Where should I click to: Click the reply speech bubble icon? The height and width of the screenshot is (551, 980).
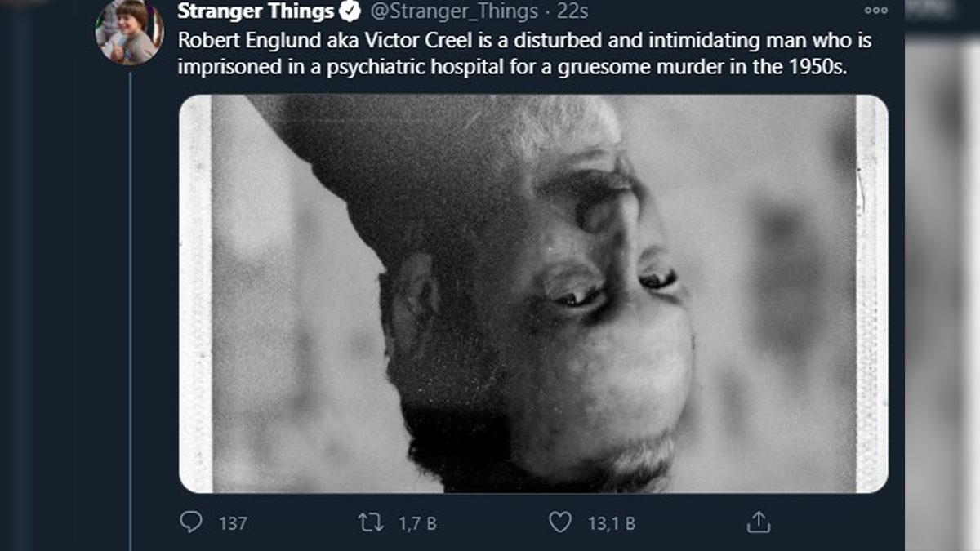pyautogui.click(x=190, y=522)
